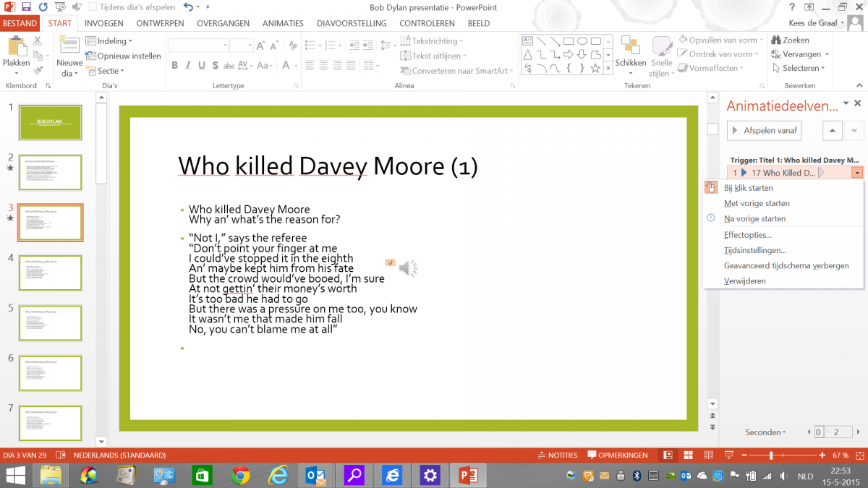The image size is (868, 488).
Task: Toggle bold text formatting
Action: pyautogui.click(x=175, y=66)
